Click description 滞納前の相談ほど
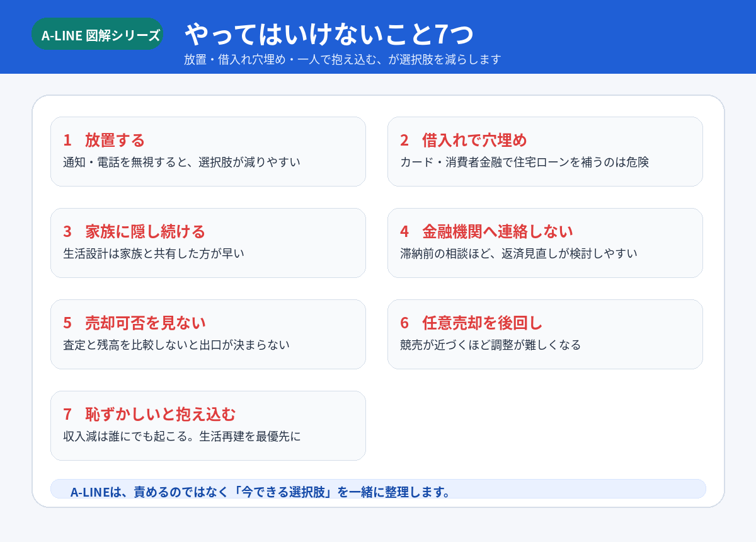Viewport: 756px width, 542px height. click(518, 253)
